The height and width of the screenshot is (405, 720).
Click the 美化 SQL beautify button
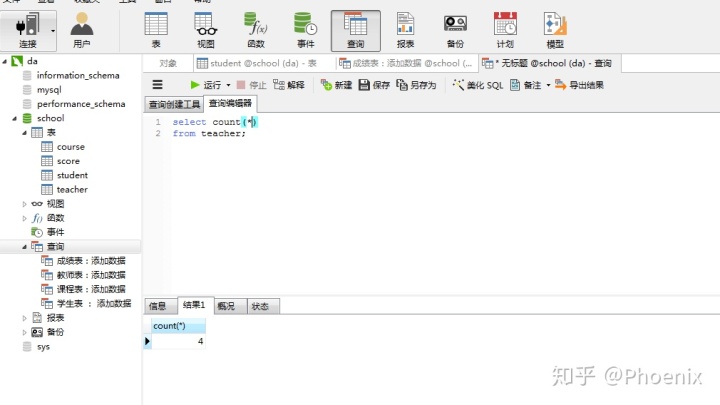pos(478,85)
